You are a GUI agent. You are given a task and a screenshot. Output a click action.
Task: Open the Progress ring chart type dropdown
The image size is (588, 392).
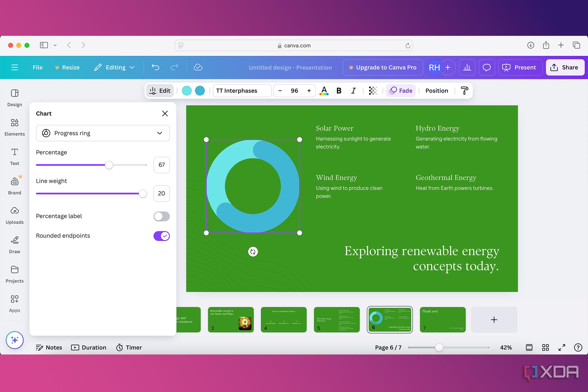click(x=102, y=133)
